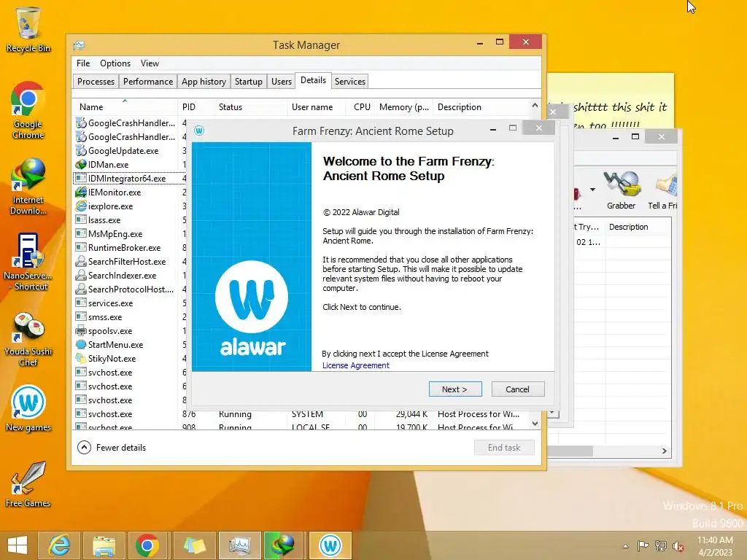Click the Action Center flag tray icon
Image resolution: width=747 pixels, height=560 pixels.
tap(643, 545)
